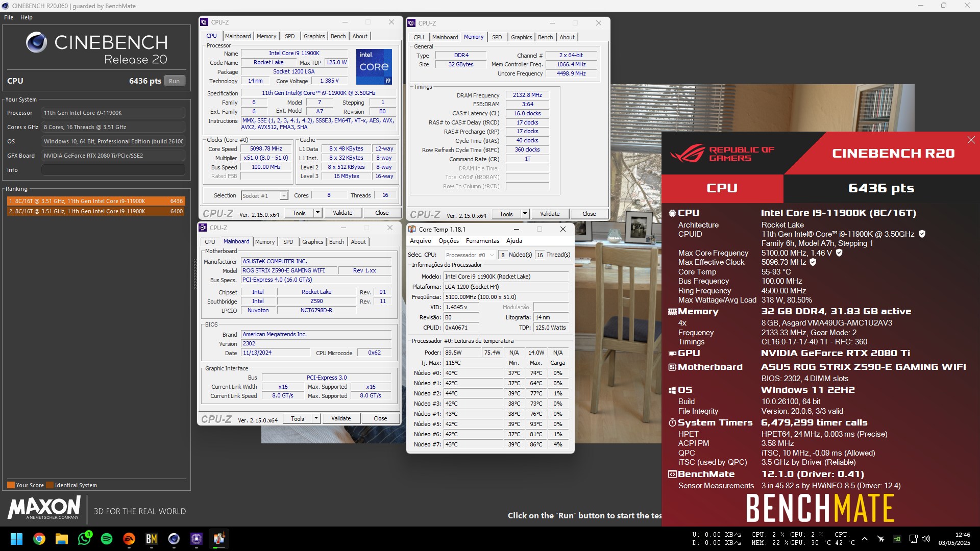The height and width of the screenshot is (551, 980).
Task: Expand Tools dropdown arrow in CPU-Z Mainboard window
Action: click(316, 418)
